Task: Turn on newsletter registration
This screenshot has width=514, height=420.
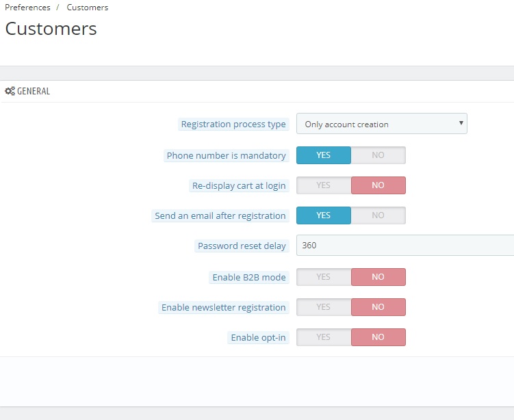Action: click(x=324, y=307)
